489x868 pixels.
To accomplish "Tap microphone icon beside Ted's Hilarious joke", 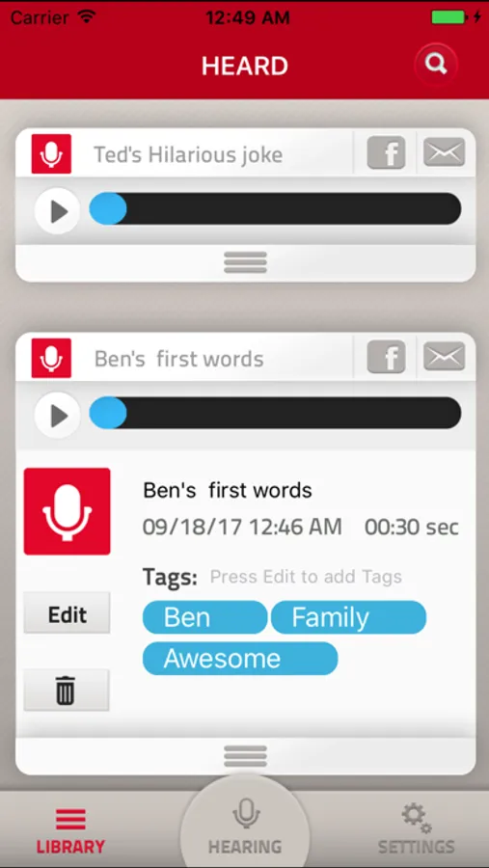I will click(x=51, y=154).
